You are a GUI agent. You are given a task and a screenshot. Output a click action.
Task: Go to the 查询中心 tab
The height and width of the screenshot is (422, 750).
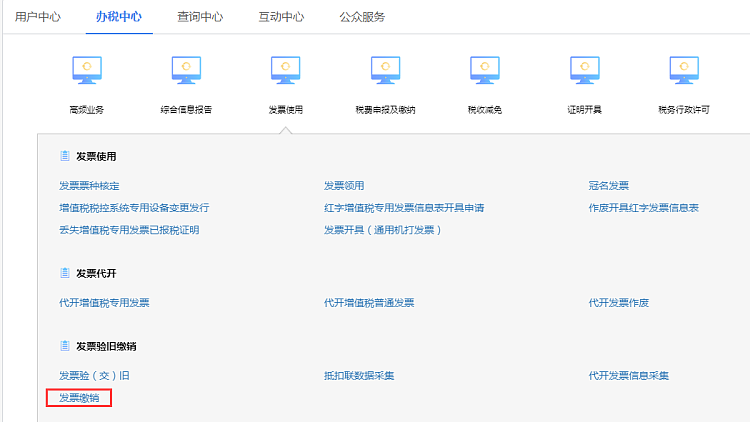pos(200,17)
